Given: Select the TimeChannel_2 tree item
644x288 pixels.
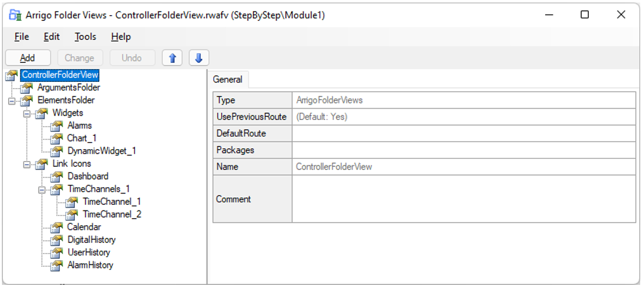Looking at the screenshot, I should coord(112,214).
